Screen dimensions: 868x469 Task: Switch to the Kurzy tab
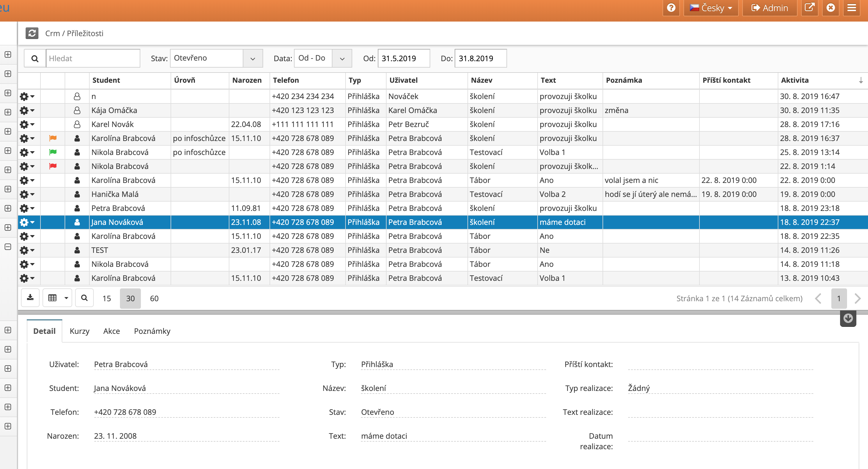click(79, 331)
